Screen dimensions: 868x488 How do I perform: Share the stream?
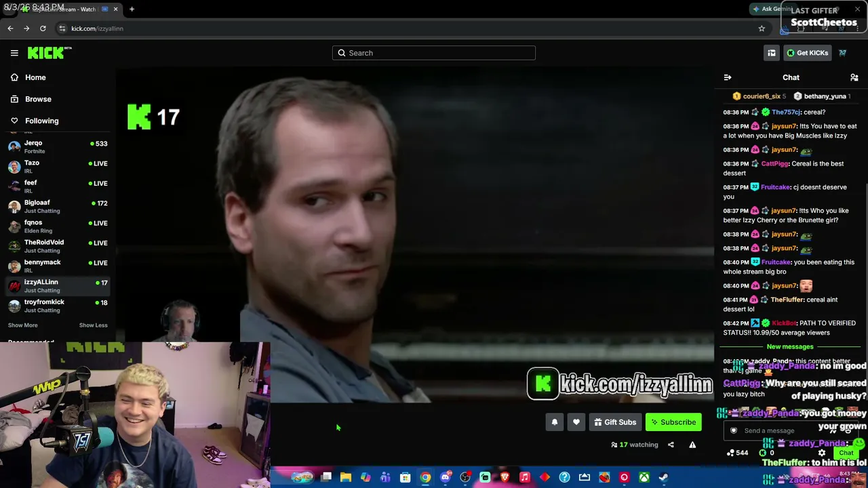(671, 445)
